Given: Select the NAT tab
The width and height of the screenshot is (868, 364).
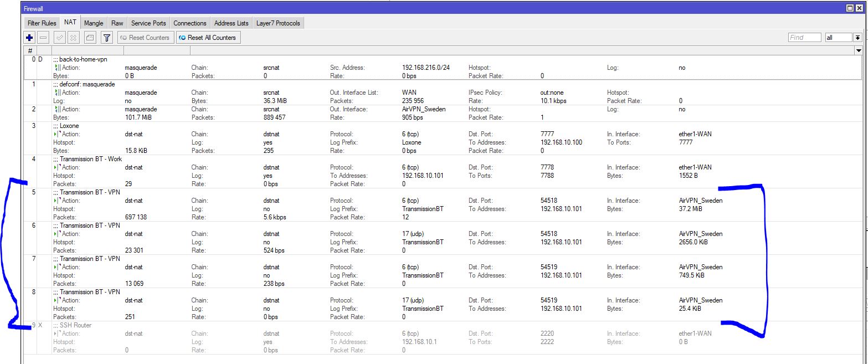Looking at the screenshot, I should pyautogui.click(x=70, y=23).
